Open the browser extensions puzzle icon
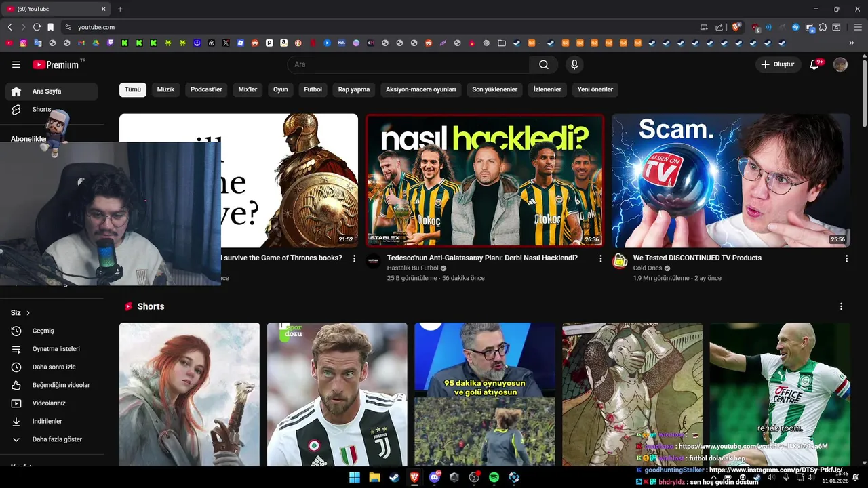 coord(823,27)
